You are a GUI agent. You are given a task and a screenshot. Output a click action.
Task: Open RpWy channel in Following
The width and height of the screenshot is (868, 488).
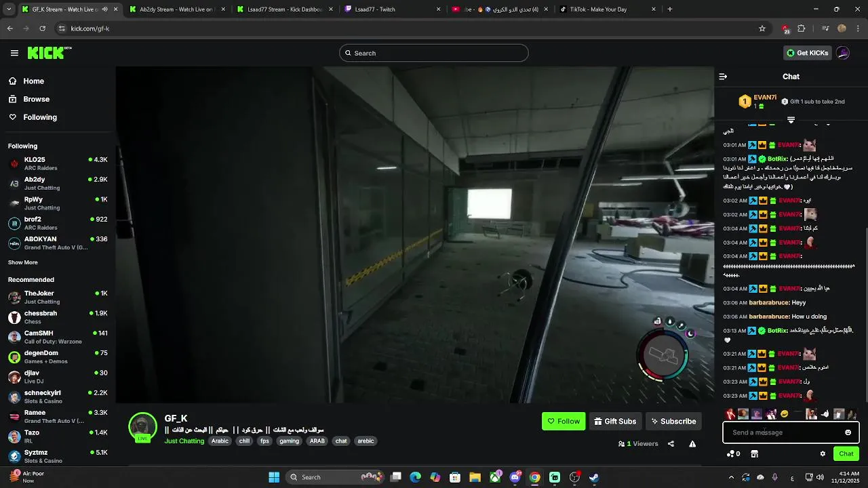pyautogui.click(x=58, y=203)
